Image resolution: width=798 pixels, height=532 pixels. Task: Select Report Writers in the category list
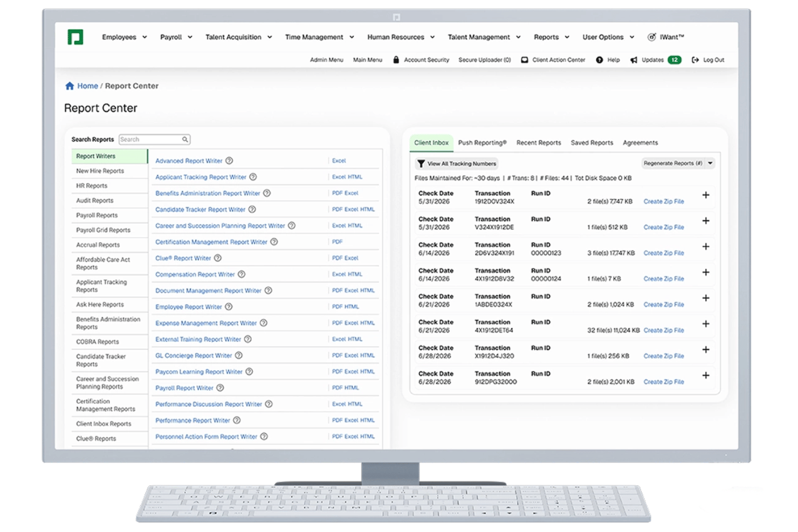pyautogui.click(x=109, y=156)
